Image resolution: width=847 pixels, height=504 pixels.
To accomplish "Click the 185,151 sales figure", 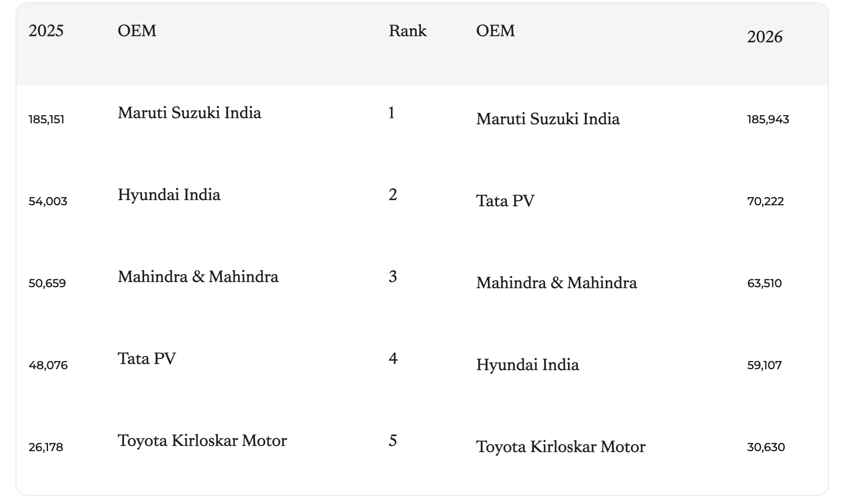I will click(46, 120).
